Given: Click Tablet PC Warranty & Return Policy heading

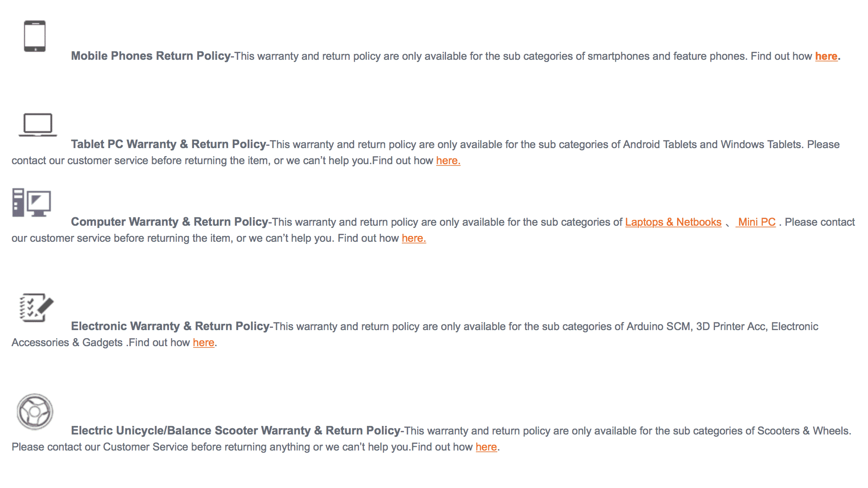Looking at the screenshot, I should [x=169, y=144].
